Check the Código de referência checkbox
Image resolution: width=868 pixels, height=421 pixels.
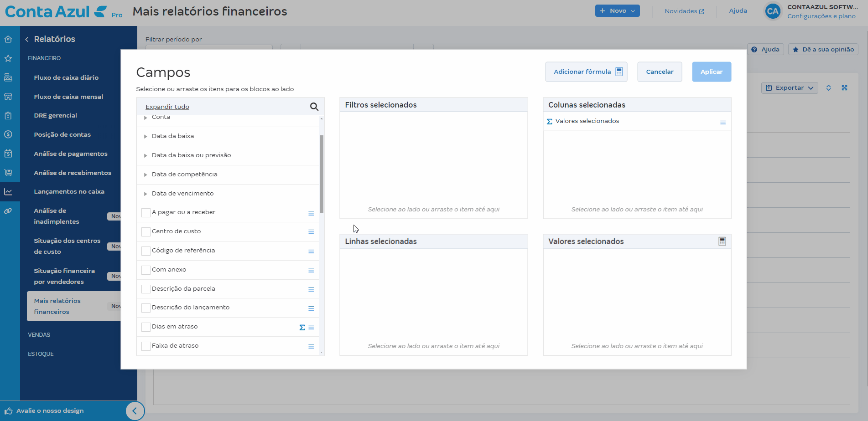pos(146,251)
